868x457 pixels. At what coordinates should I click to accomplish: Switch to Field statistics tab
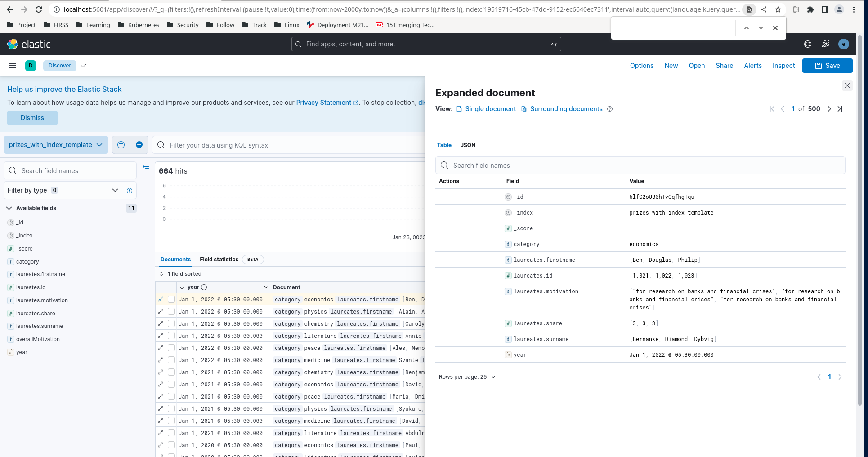219,260
